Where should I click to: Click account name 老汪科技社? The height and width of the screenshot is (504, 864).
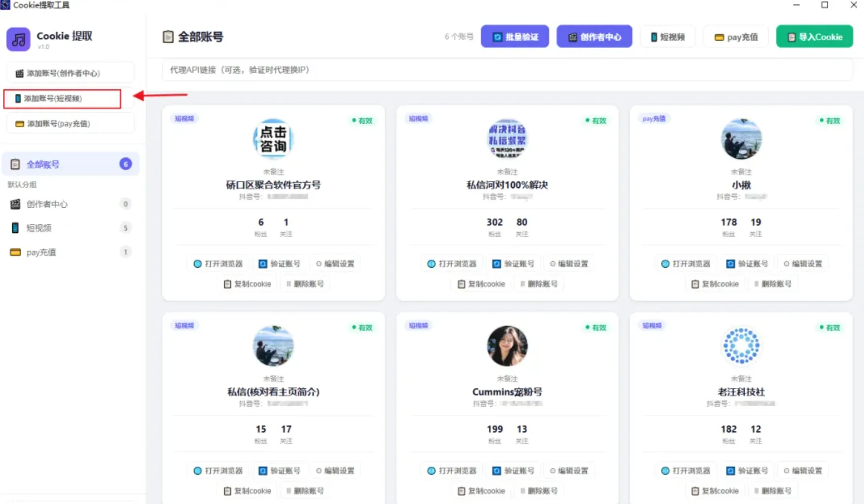pyautogui.click(x=741, y=392)
